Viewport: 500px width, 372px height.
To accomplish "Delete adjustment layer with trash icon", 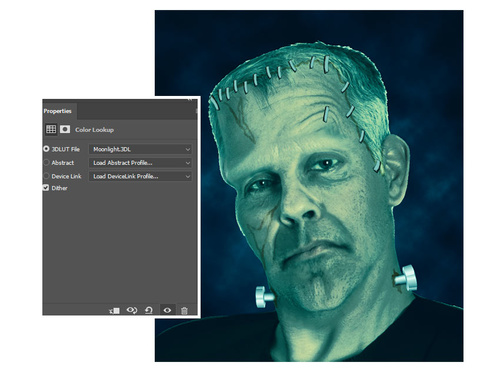I will [184, 311].
